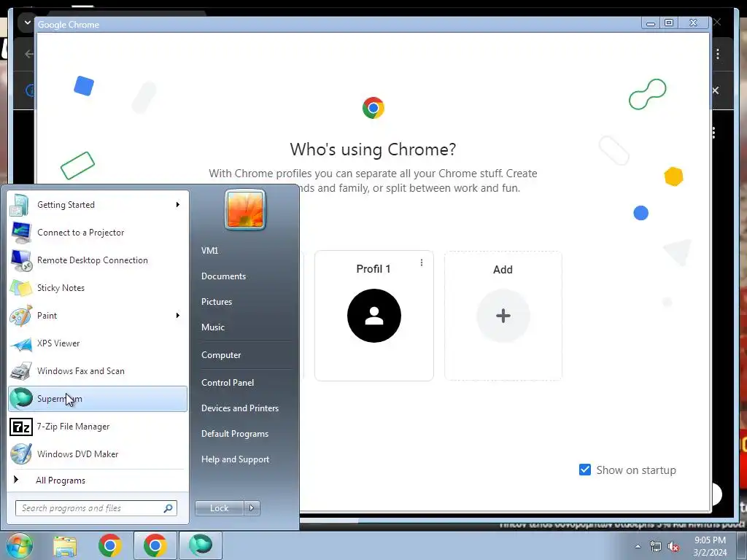747x560 pixels.
Task: Click the background browser tab-search chevron
Action: (x=27, y=23)
